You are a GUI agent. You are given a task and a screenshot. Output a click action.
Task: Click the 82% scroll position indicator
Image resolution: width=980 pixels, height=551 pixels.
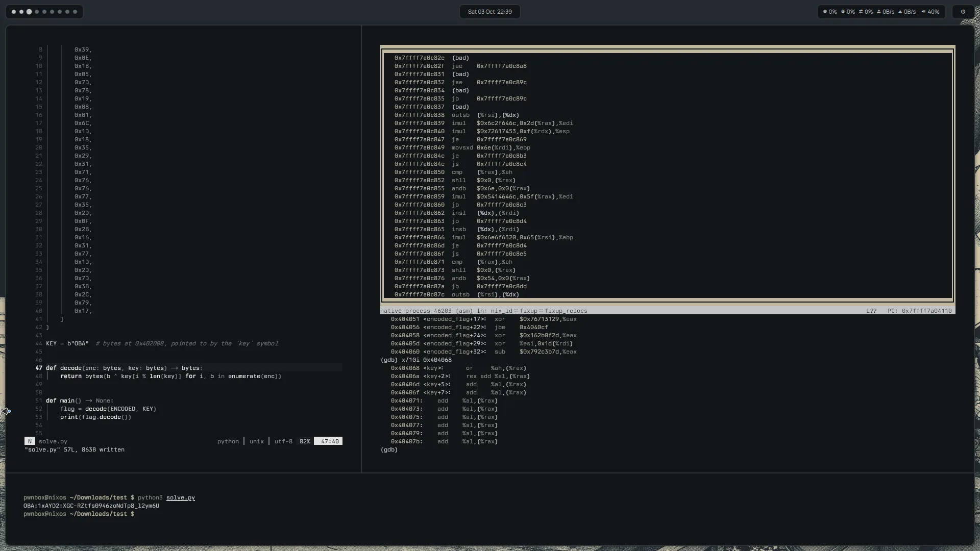click(305, 441)
